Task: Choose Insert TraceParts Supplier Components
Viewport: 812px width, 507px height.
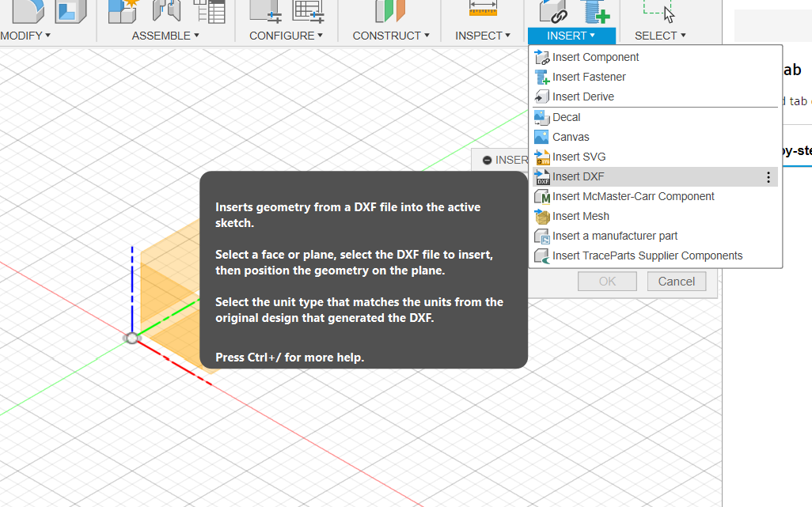Action: point(655,255)
